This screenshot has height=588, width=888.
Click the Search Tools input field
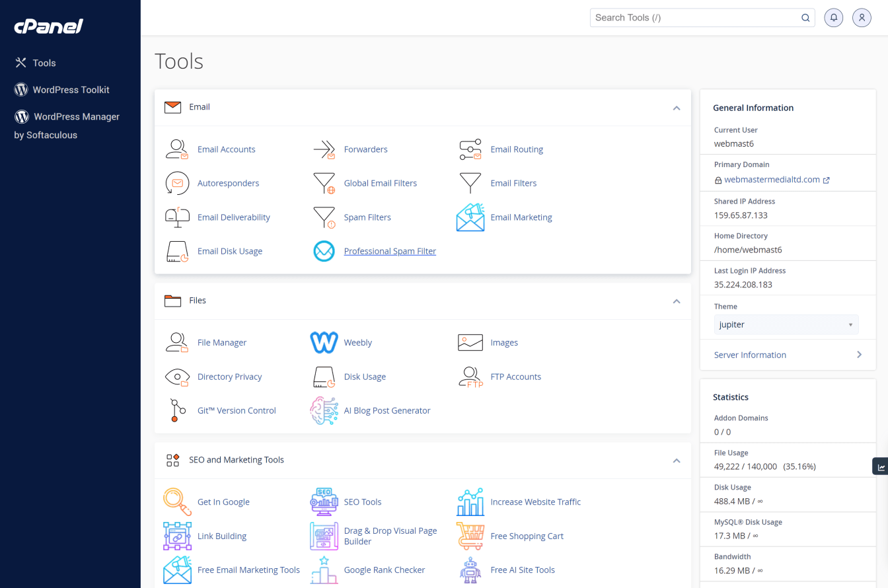pos(694,18)
